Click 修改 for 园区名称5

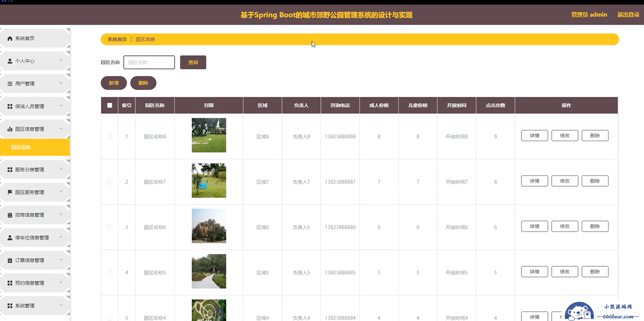click(565, 272)
